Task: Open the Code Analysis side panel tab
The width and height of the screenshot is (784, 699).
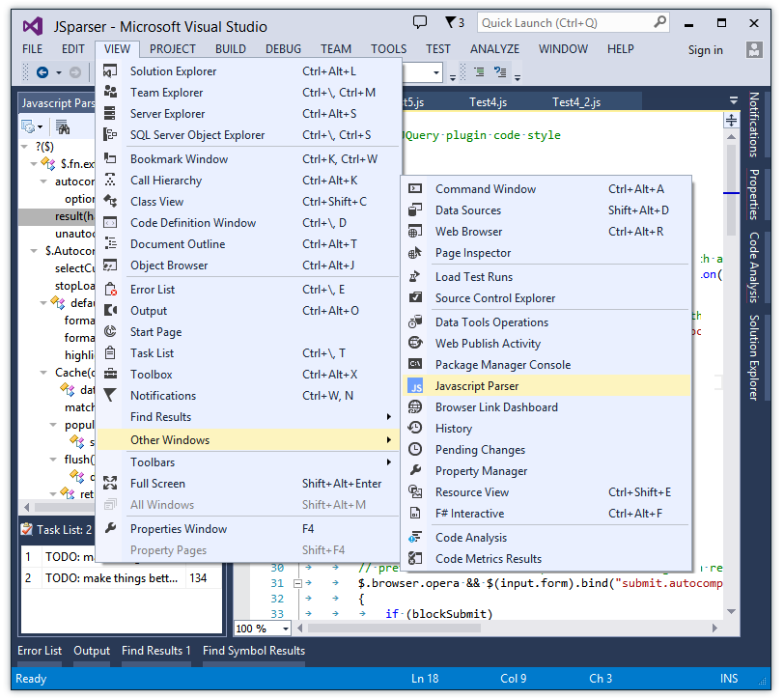Action: [753, 267]
